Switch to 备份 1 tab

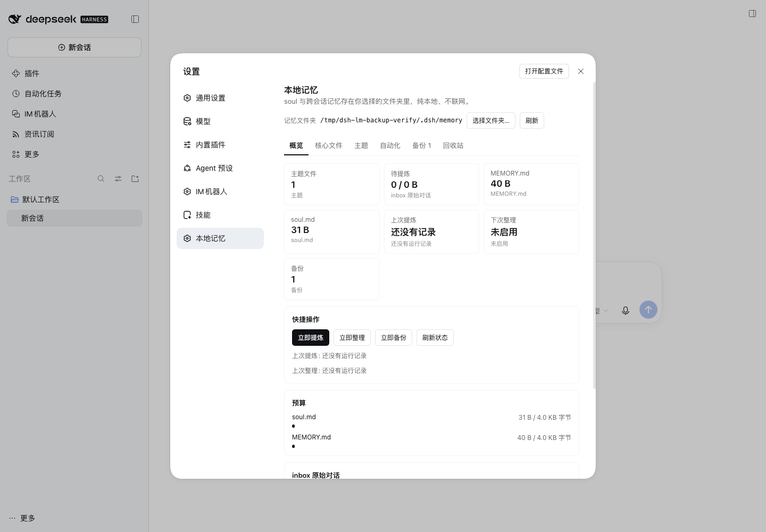[422, 145]
